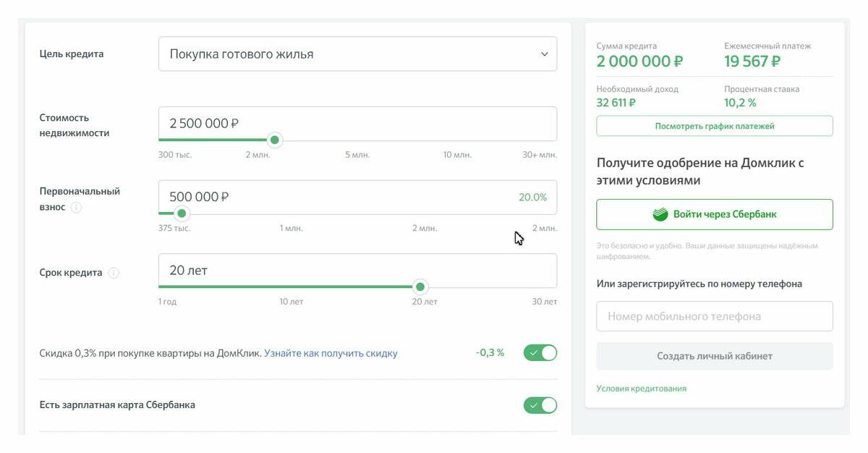Click the Sberbank logo icon in login button
This screenshot has width=868, height=453.
(660, 215)
